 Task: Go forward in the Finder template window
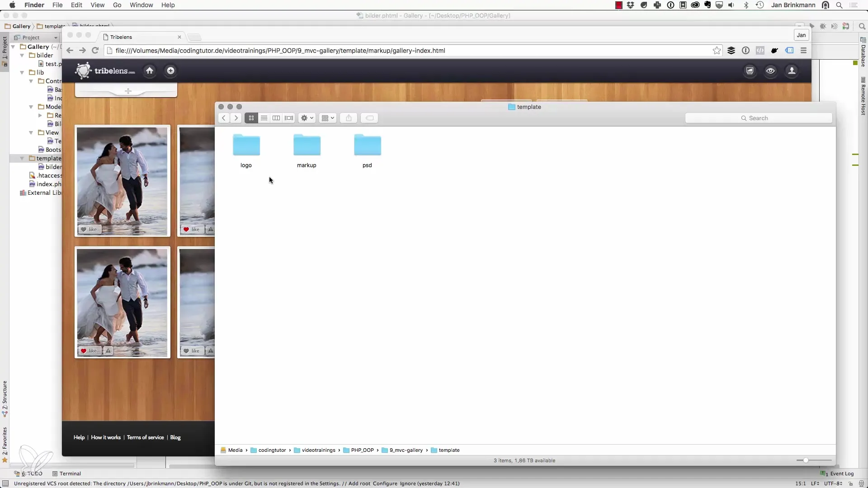click(236, 118)
